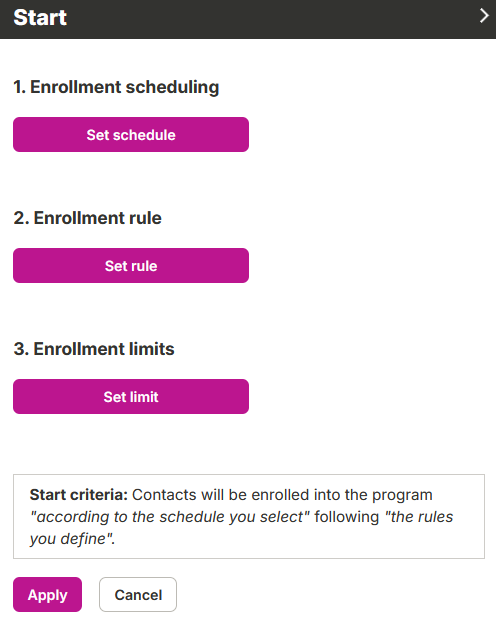The height and width of the screenshot is (624, 496).
Task: Select the Start panel title
Action: pyautogui.click(x=40, y=18)
